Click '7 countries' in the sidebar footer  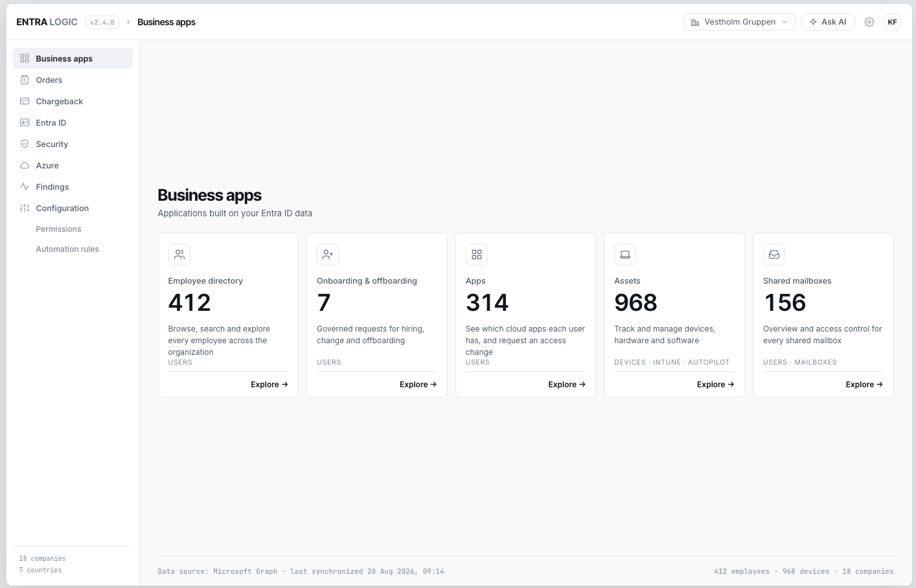point(40,570)
